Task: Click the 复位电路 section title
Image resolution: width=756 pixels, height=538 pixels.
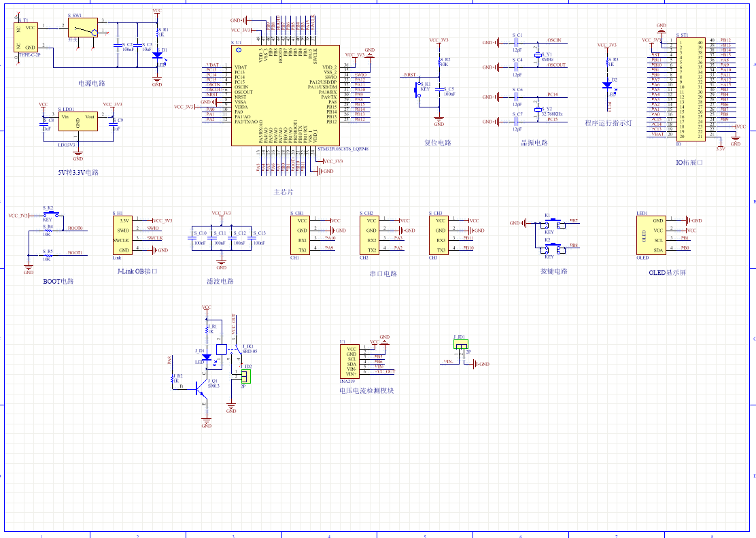Action: point(438,143)
